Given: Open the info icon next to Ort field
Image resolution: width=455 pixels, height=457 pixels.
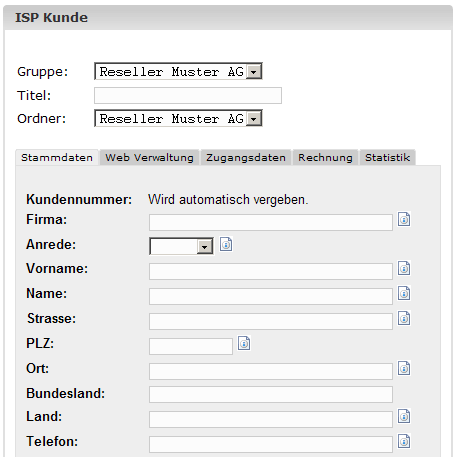Looking at the screenshot, I should (x=404, y=368).
